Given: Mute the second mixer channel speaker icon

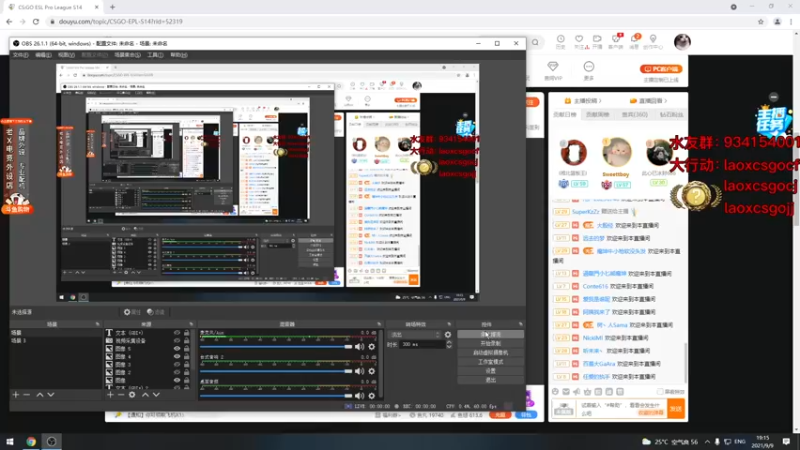Looking at the screenshot, I should (x=360, y=371).
